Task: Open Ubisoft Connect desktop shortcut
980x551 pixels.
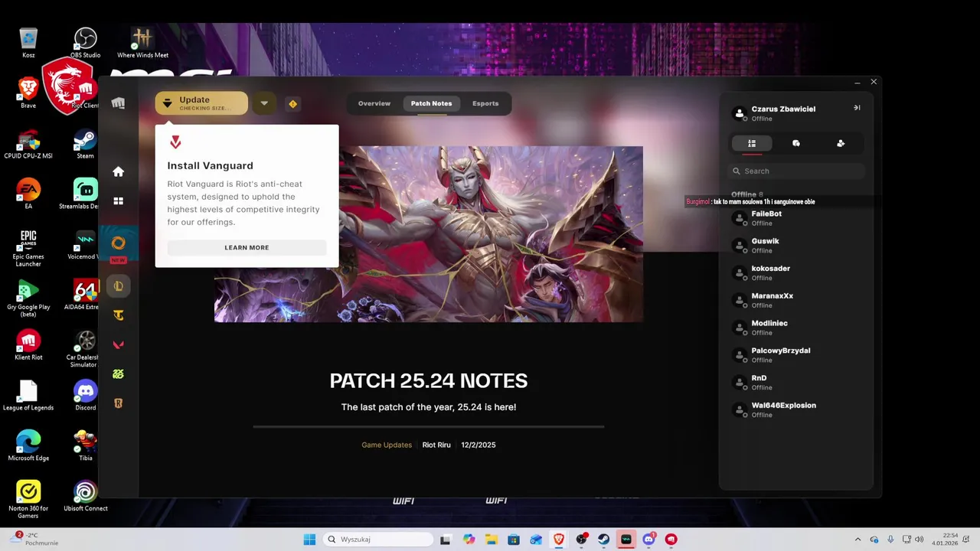Action: 85,497
